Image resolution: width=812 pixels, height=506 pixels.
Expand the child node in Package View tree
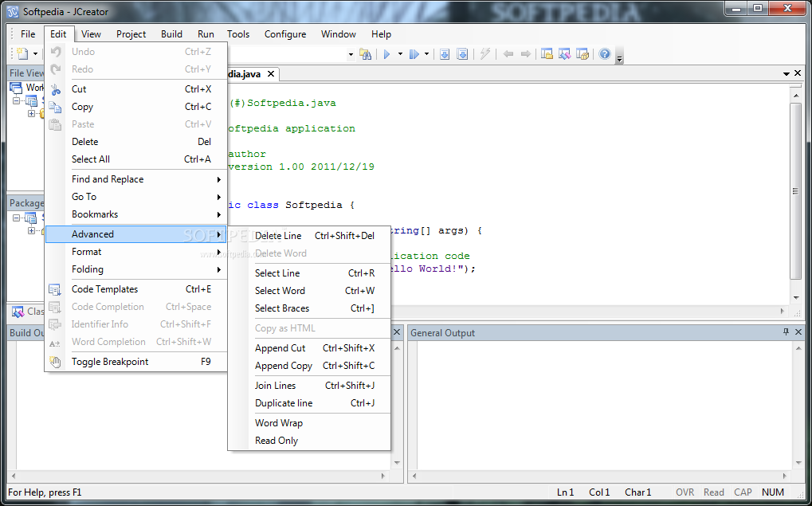32,230
